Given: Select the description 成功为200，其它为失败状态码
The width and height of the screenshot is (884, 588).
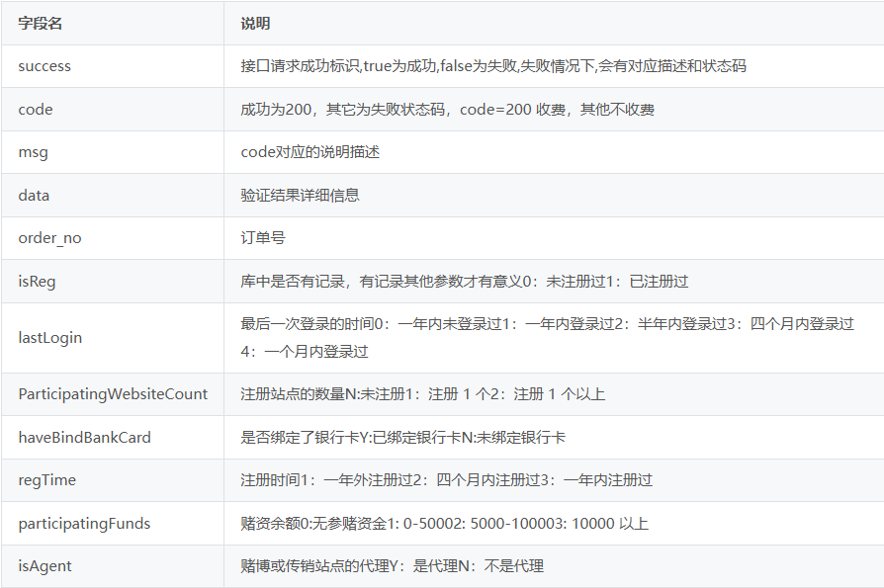Looking at the screenshot, I should (x=447, y=110).
